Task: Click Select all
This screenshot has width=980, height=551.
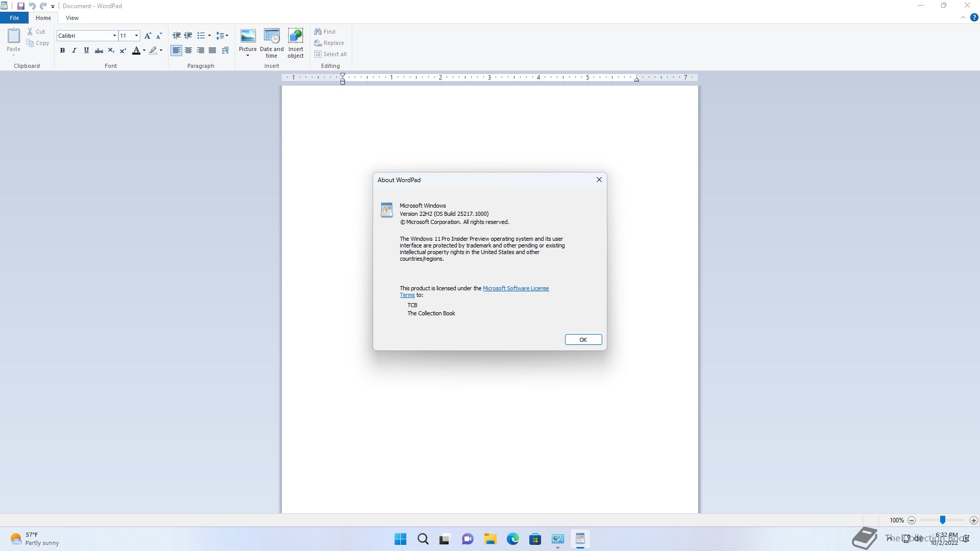Action: pos(331,54)
